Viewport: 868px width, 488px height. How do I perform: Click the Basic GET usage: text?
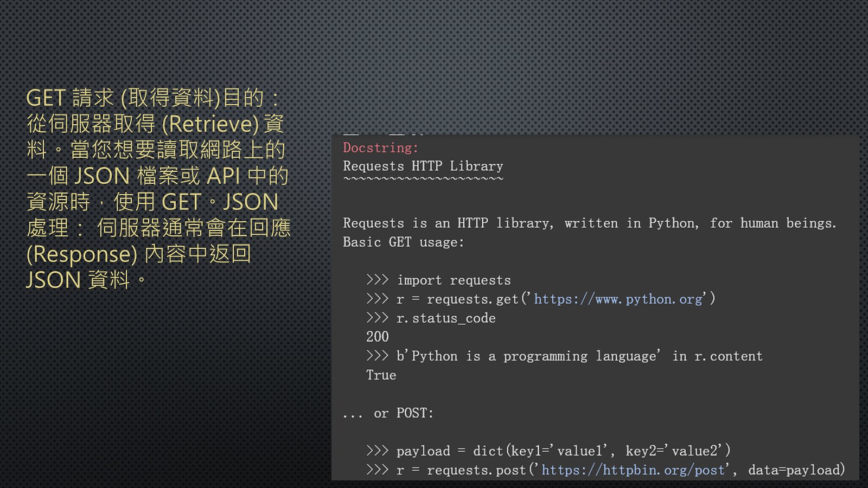pos(403,242)
